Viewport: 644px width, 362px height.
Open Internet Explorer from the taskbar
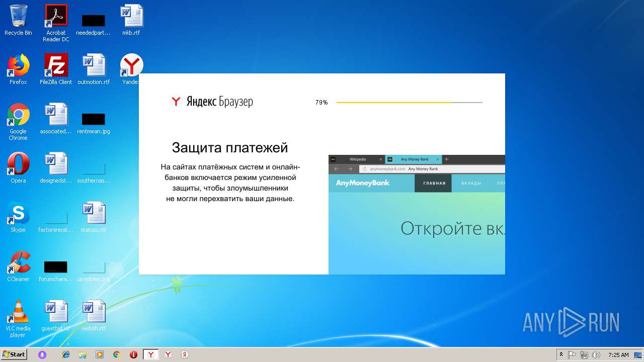[66, 354]
